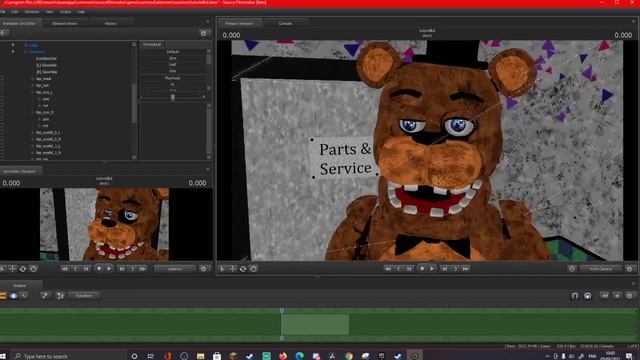The width and height of the screenshot is (640, 360).
Task: Open the camera1 dropdown in the secondary viewport
Action: click(x=175, y=269)
